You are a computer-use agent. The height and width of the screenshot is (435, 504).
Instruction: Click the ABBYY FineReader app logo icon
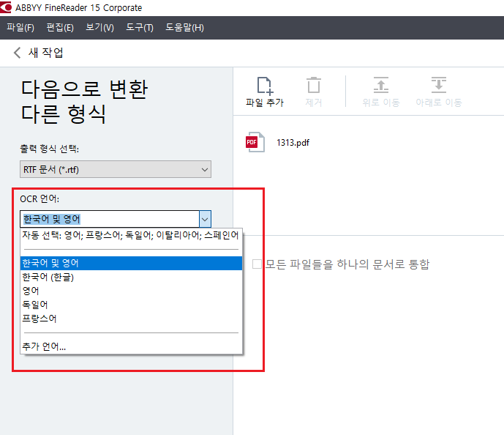[x=6, y=7]
